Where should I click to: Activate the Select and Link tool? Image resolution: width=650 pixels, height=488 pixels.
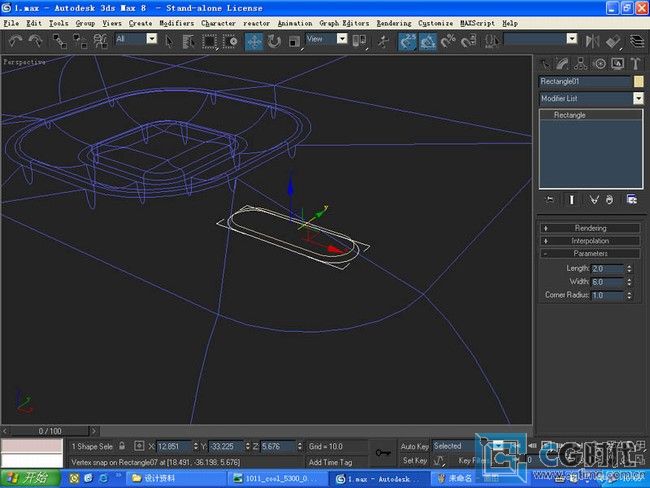click(x=60, y=41)
